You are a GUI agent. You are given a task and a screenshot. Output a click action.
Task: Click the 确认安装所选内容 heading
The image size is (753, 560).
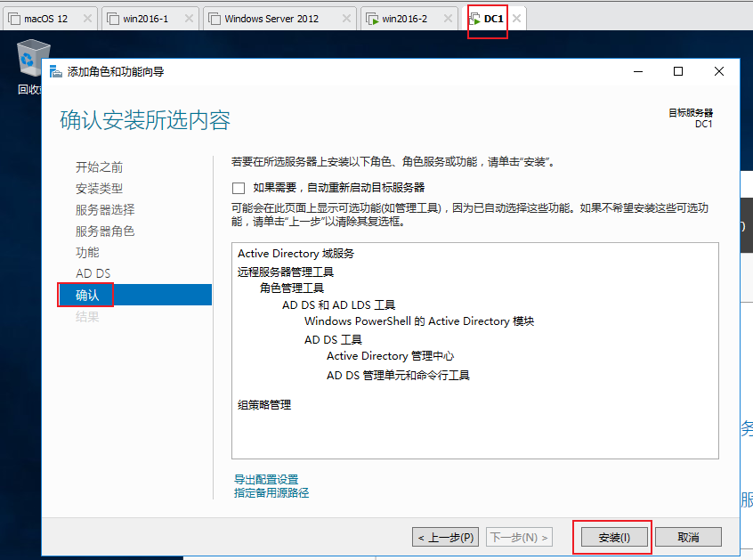tap(145, 120)
